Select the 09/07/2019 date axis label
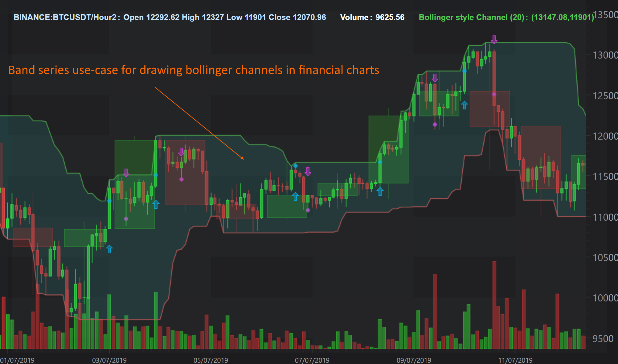618x364 pixels. [414, 360]
